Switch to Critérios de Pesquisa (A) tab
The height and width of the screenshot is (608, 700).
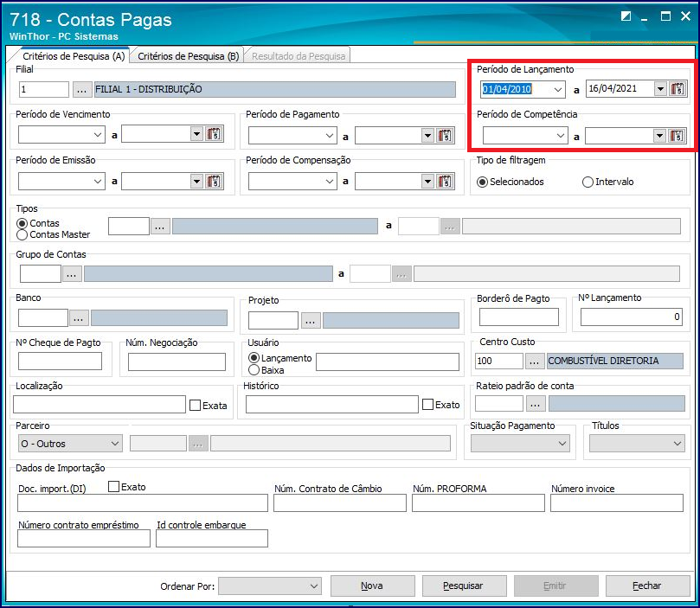(x=74, y=56)
